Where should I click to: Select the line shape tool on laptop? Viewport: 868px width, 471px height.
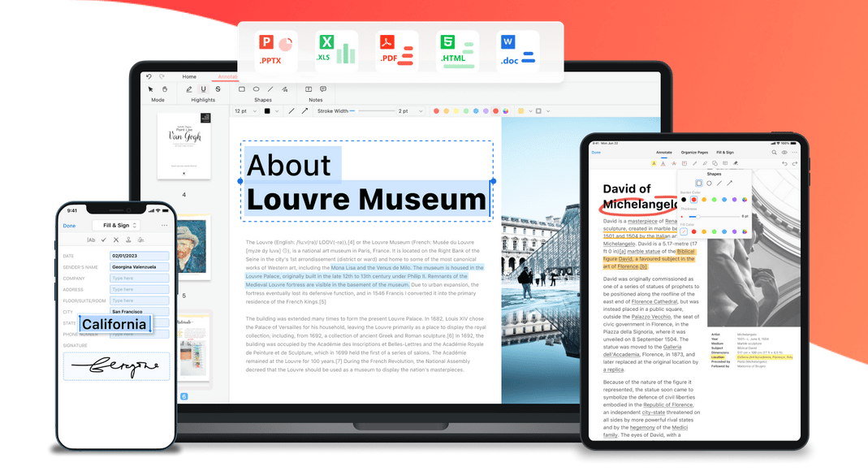coord(270,89)
